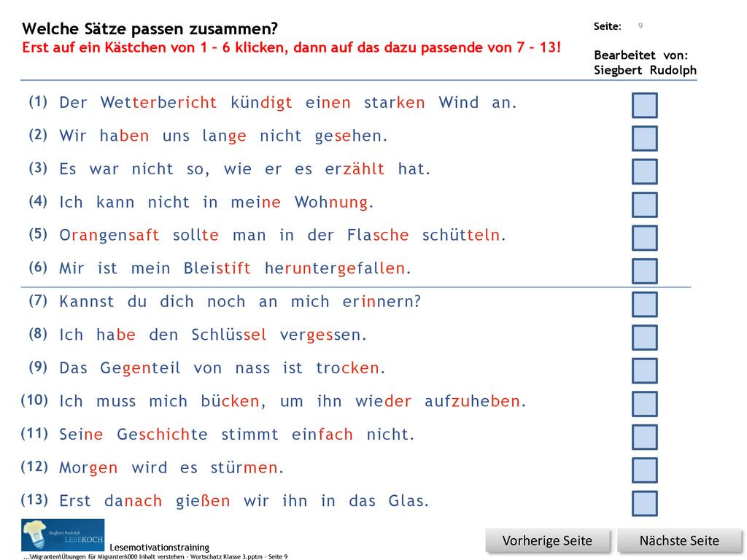747x560 pixels.
Task: Click the Lesekoch logo image
Action: coord(63,535)
